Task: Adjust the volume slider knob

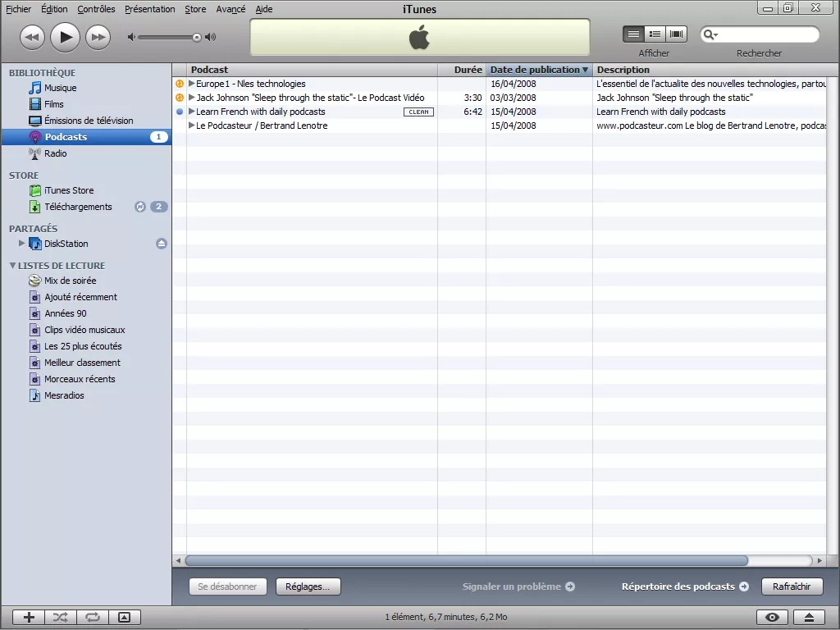Action: (197, 37)
